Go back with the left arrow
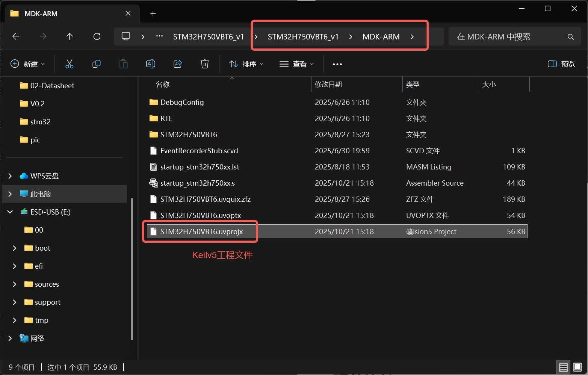 [x=16, y=36]
